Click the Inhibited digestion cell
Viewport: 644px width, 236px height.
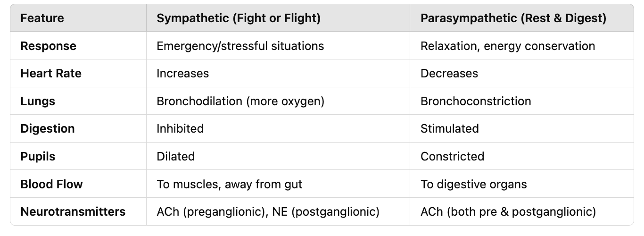tap(180, 129)
